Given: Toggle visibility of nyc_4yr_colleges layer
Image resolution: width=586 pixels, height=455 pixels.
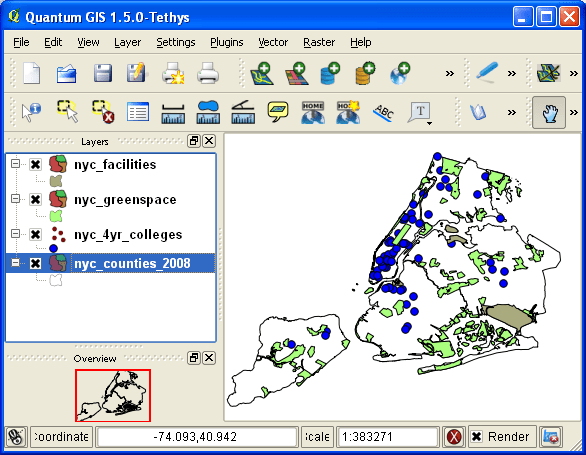Looking at the screenshot, I should [x=36, y=234].
